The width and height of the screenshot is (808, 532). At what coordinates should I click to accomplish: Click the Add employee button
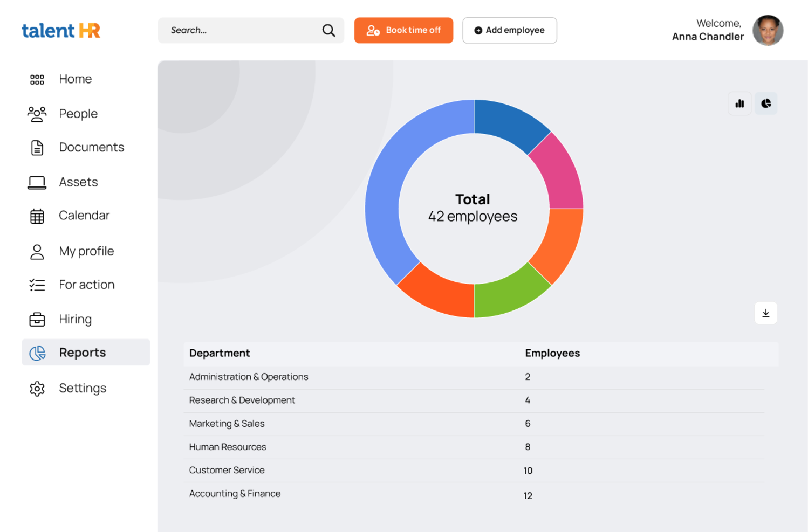509,31
